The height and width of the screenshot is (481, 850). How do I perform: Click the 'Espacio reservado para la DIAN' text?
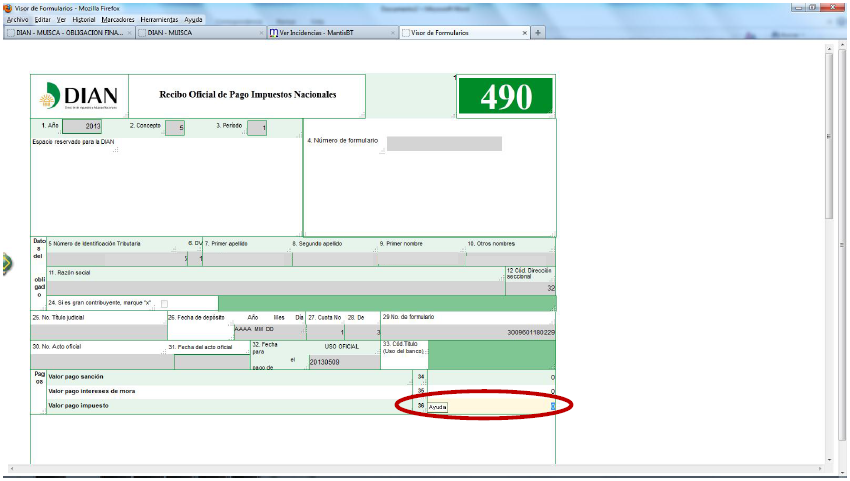73,142
